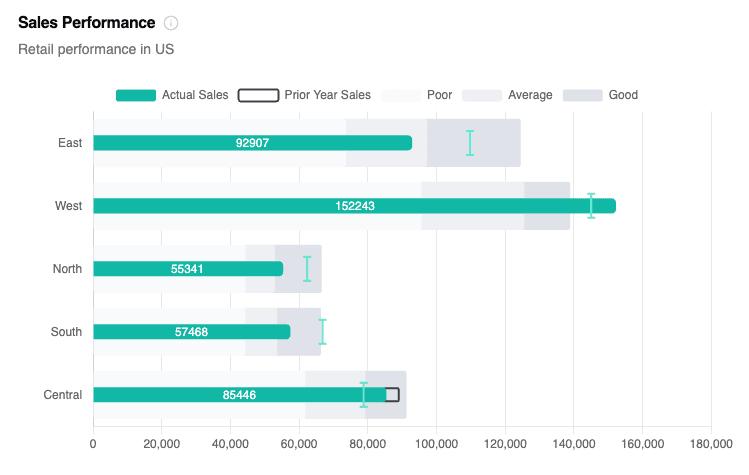Click the South target error marker

pyautogui.click(x=322, y=332)
